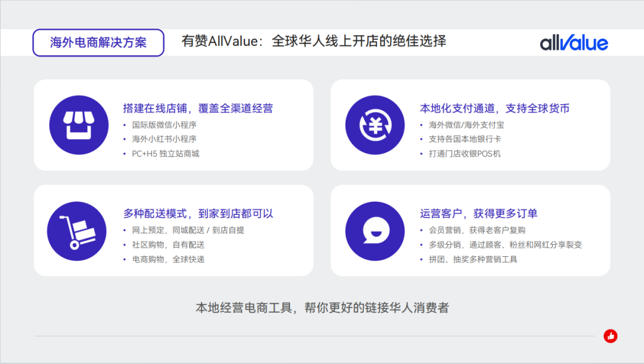Select heading 运营客户，获得更多订单

coord(478,213)
